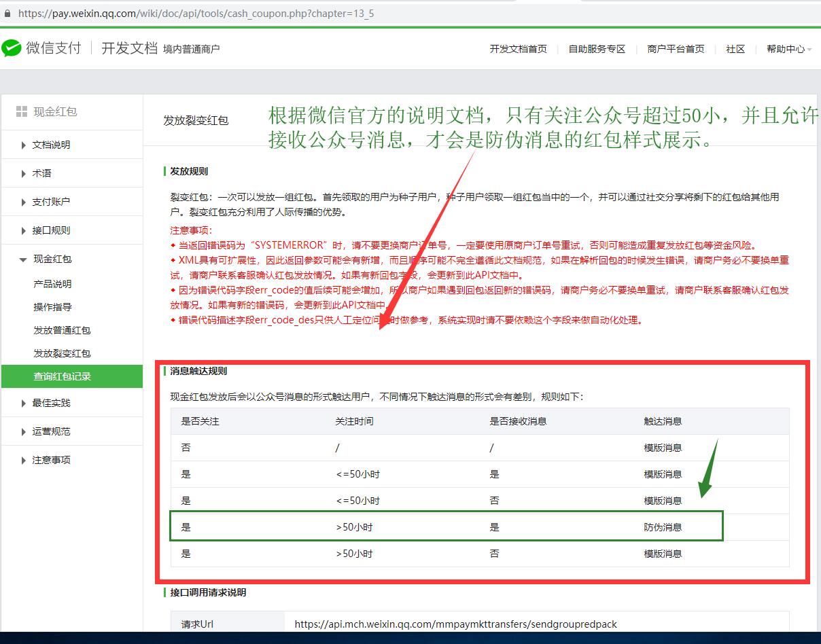The height and width of the screenshot is (644, 821).
Task: Click the 开发文档 header title
Action: (x=129, y=48)
